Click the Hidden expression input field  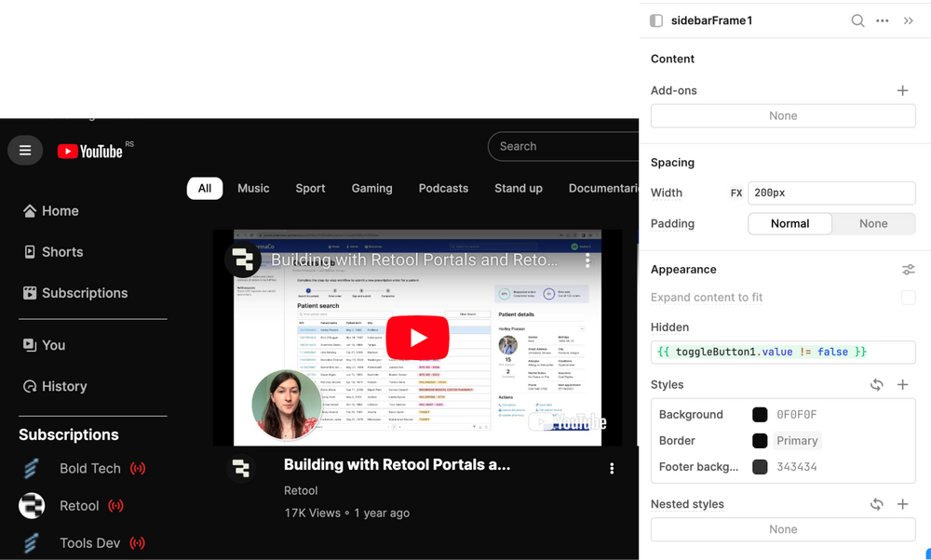pyautogui.click(x=783, y=353)
